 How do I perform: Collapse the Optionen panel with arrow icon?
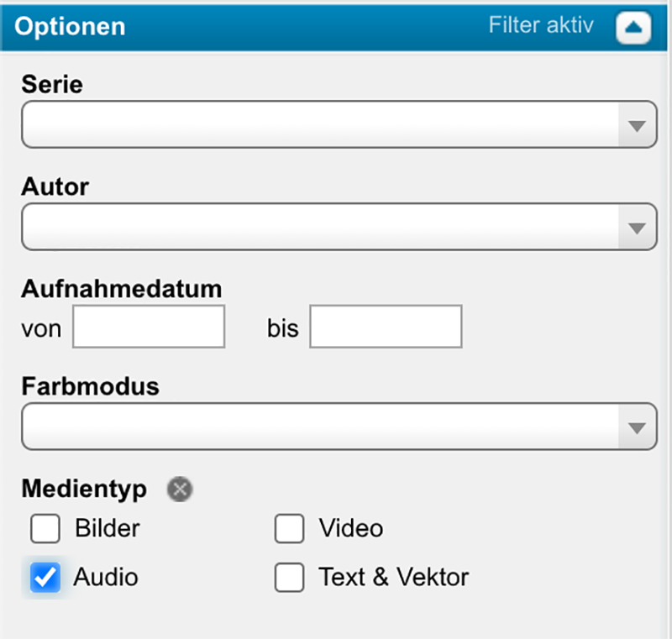click(633, 28)
